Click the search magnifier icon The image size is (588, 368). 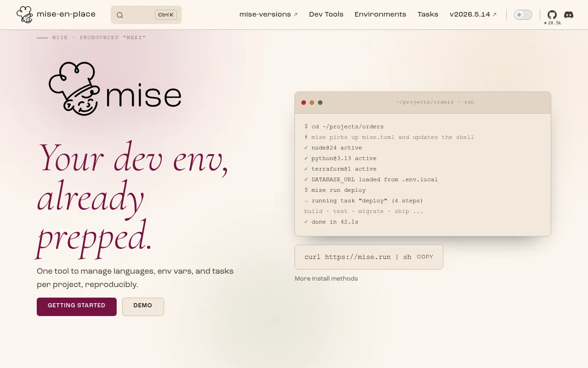point(120,15)
